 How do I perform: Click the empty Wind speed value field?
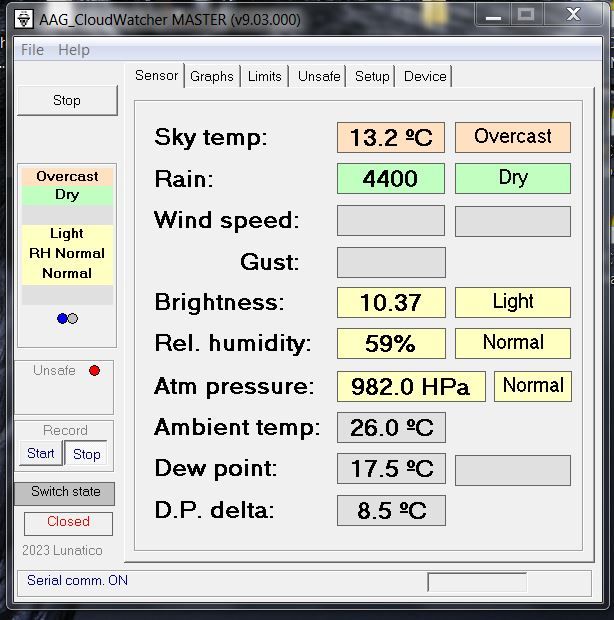pos(391,221)
